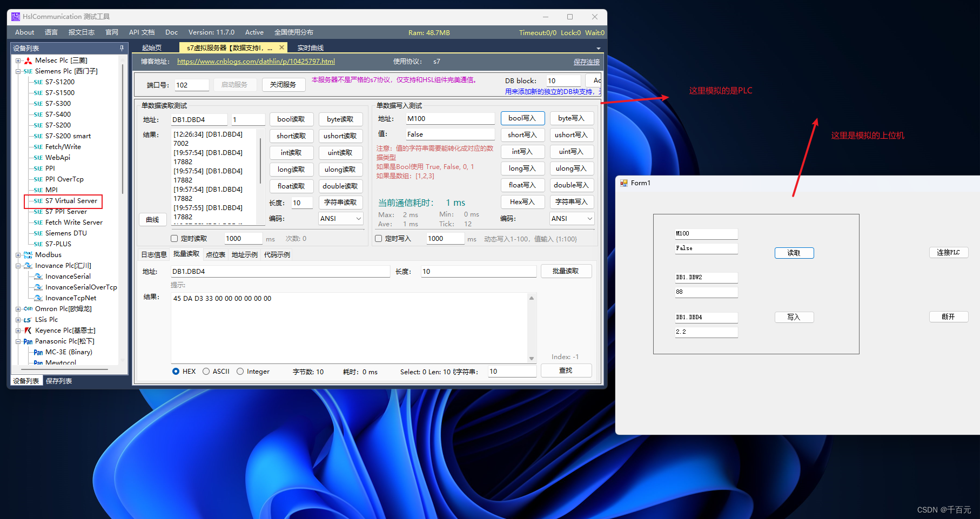The image size is (980, 519).
Task: Click the batch read address field DB1.DBD4
Action: 280,272
